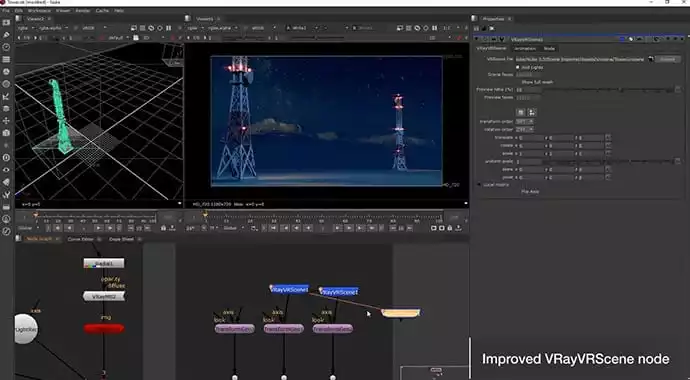Click the lock icon in Viewer2 timeline
Image resolution: width=690 pixels, height=380 pixels.
(x=163, y=228)
